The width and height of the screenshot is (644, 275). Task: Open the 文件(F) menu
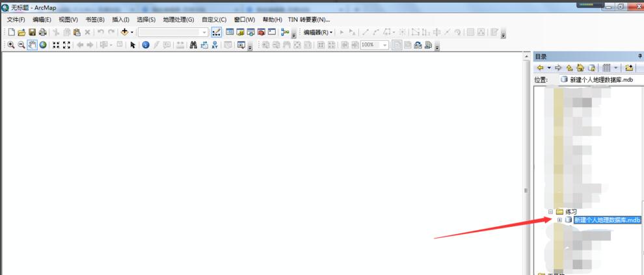[x=16, y=20]
